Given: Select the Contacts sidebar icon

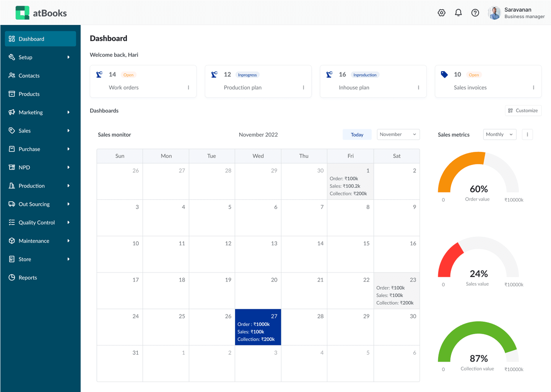Looking at the screenshot, I should coord(11,75).
